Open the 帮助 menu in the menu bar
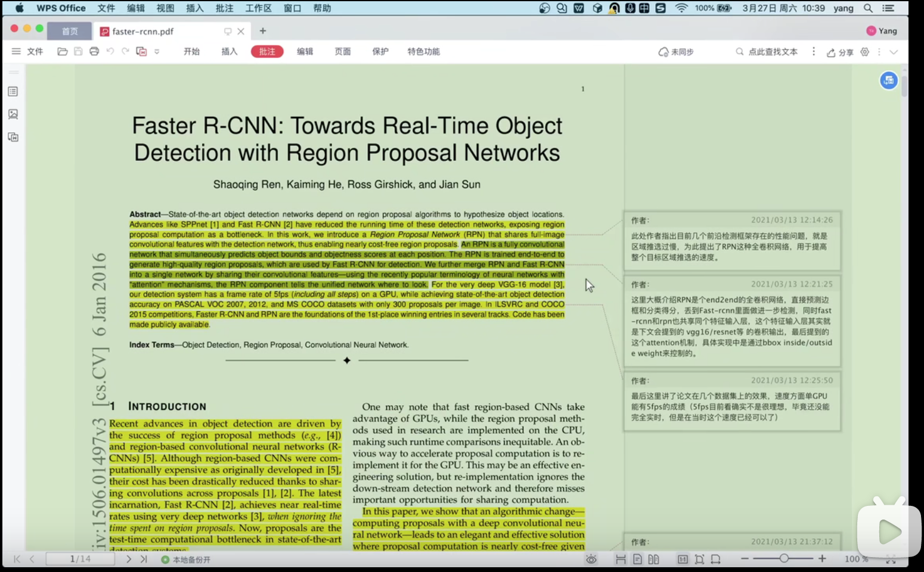 322,8
